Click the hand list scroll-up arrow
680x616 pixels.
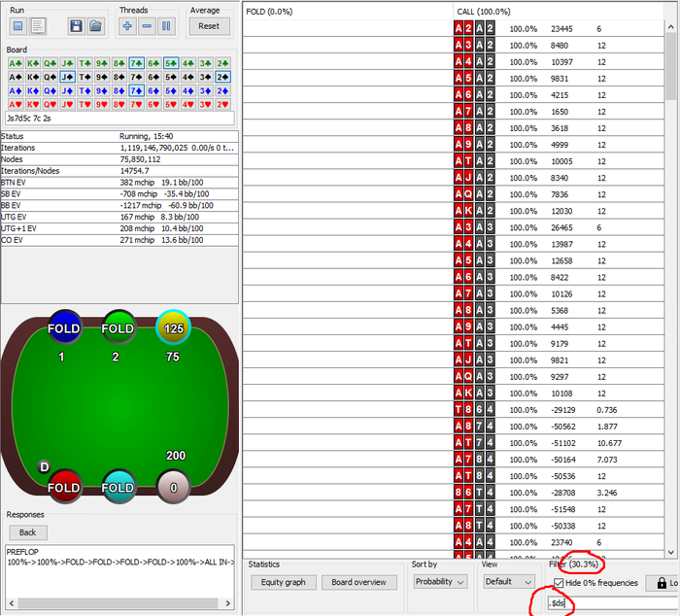pos(671,27)
